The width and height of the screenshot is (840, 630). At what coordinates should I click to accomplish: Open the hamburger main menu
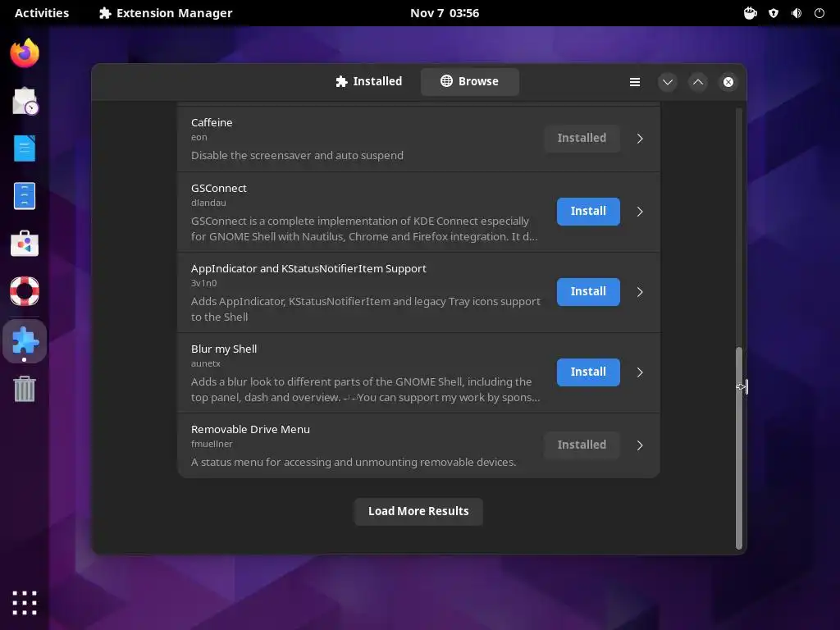pos(635,82)
